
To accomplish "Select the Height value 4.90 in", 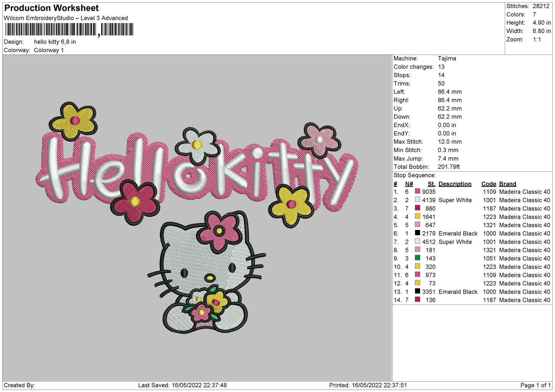I will pyautogui.click(x=542, y=23).
